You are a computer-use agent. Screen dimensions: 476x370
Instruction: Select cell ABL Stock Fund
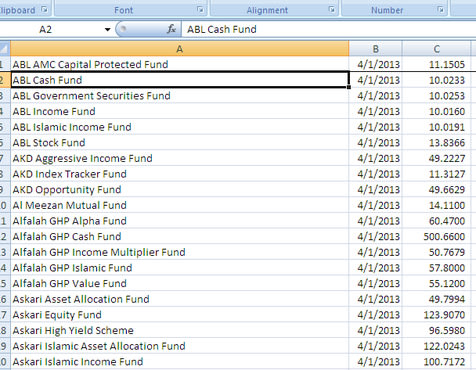[180, 142]
